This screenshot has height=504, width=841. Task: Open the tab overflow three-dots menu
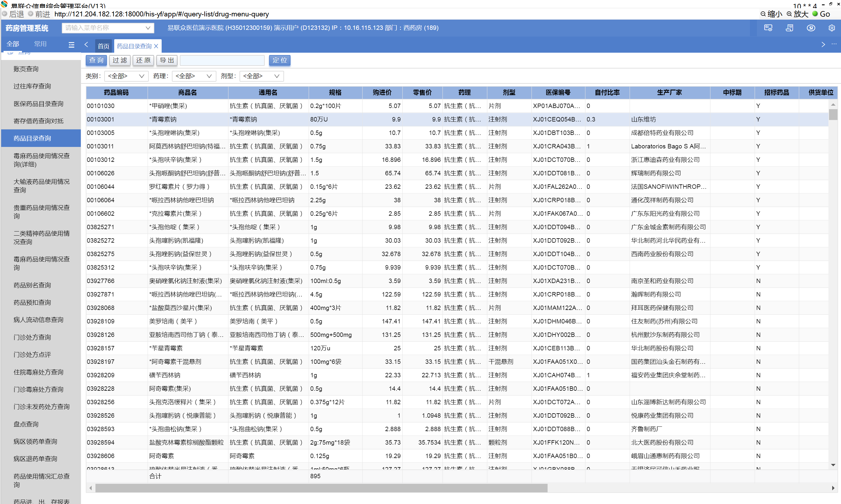834,44
